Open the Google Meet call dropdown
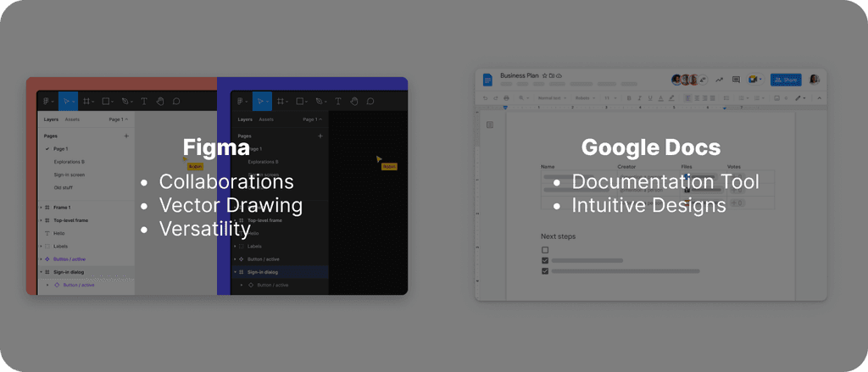Screen dimensions: 868x372 tap(760, 79)
